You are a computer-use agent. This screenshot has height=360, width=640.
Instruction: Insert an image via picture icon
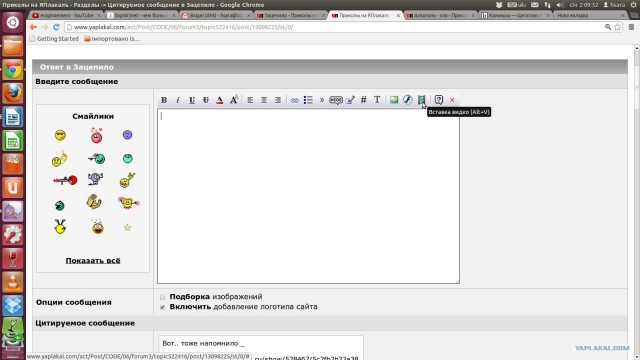click(x=394, y=100)
